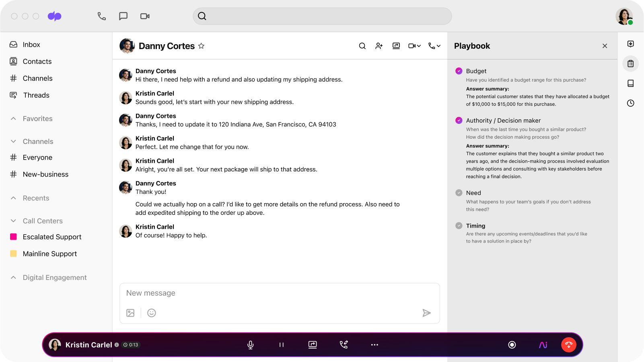The image size is (644, 362).
Task: Open Threads from the sidebar
Action: [36, 95]
